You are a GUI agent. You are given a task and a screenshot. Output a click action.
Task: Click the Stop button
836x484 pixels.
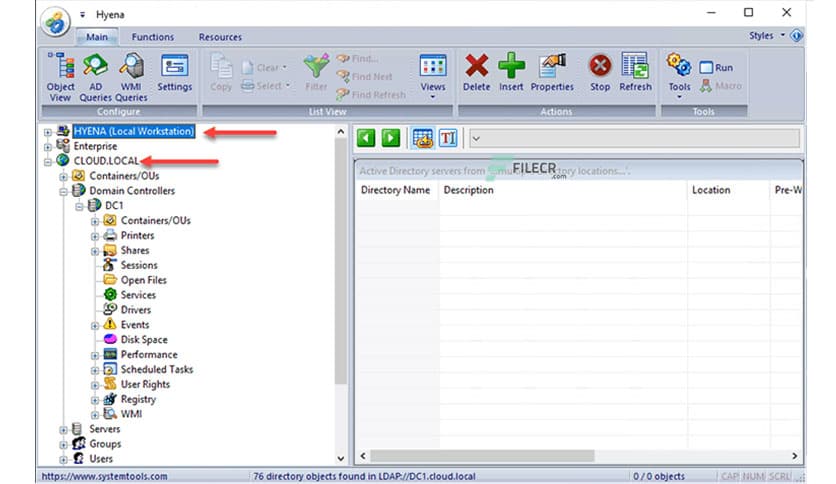pos(600,72)
